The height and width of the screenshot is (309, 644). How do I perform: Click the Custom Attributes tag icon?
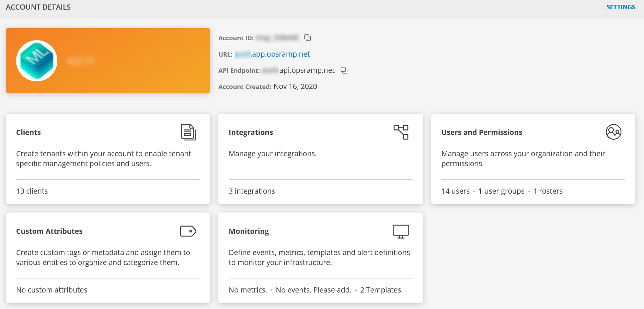pyautogui.click(x=188, y=231)
